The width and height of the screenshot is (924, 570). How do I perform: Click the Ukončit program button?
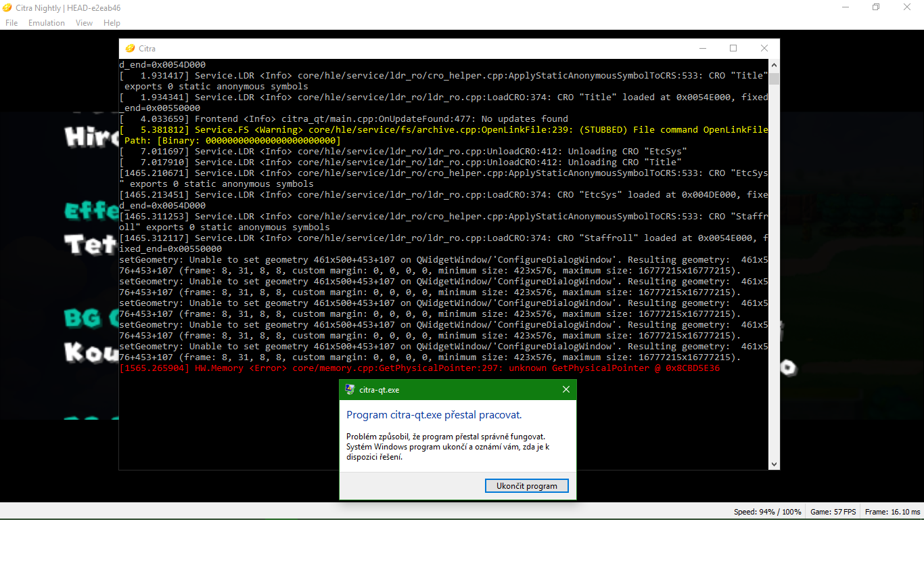point(527,486)
